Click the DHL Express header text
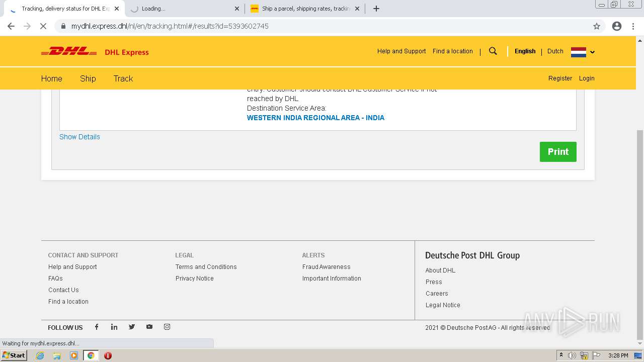 click(x=127, y=52)
